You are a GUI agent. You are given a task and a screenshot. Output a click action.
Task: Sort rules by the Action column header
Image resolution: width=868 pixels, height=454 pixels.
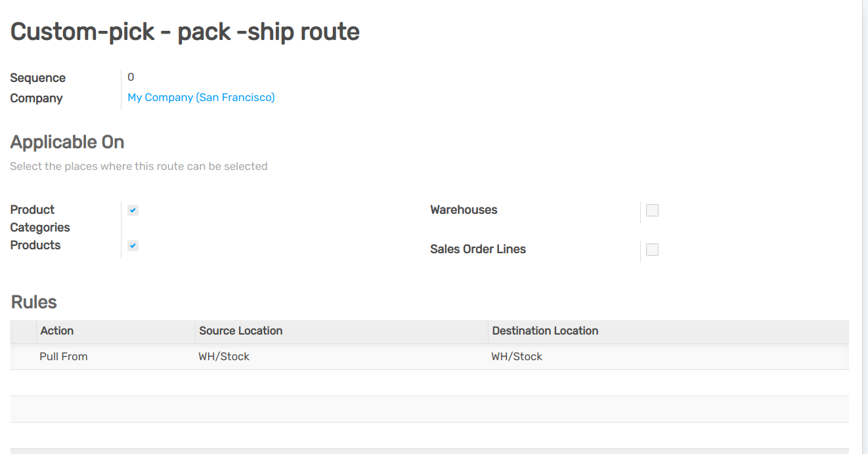click(x=57, y=331)
